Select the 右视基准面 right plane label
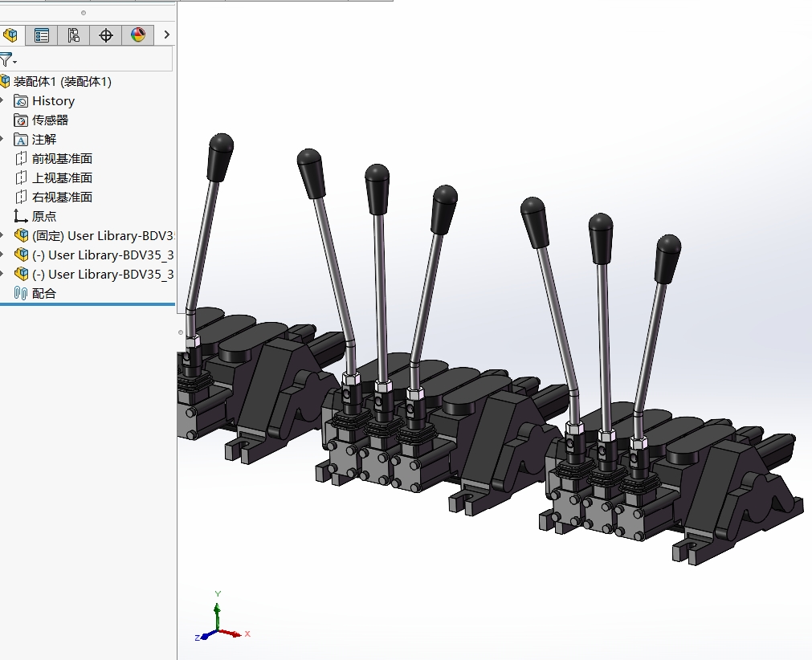 click(62, 197)
